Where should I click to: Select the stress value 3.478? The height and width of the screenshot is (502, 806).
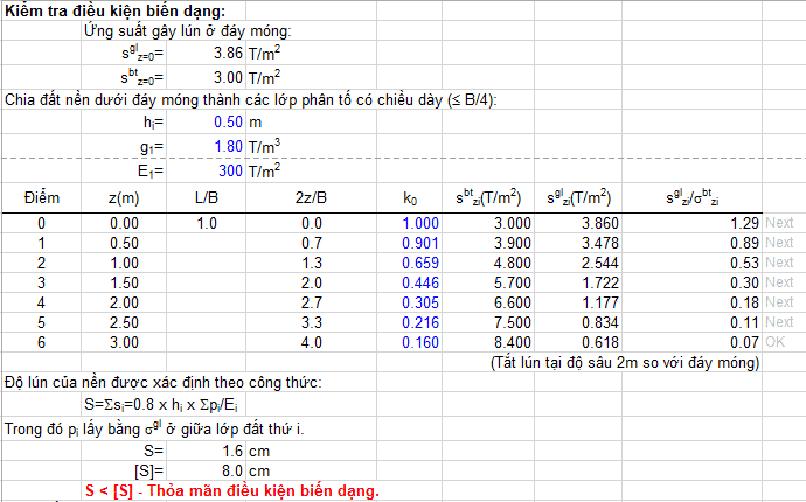(x=600, y=243)
